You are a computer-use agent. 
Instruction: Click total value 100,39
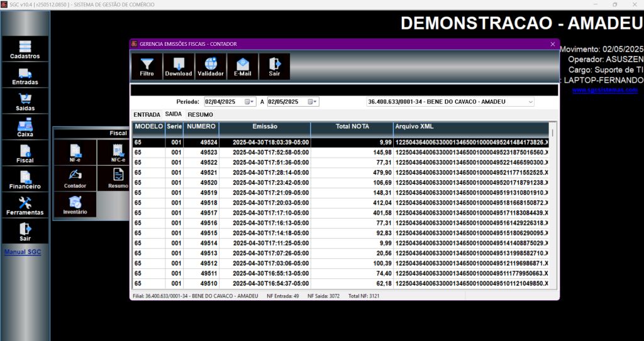pos(352,263)
